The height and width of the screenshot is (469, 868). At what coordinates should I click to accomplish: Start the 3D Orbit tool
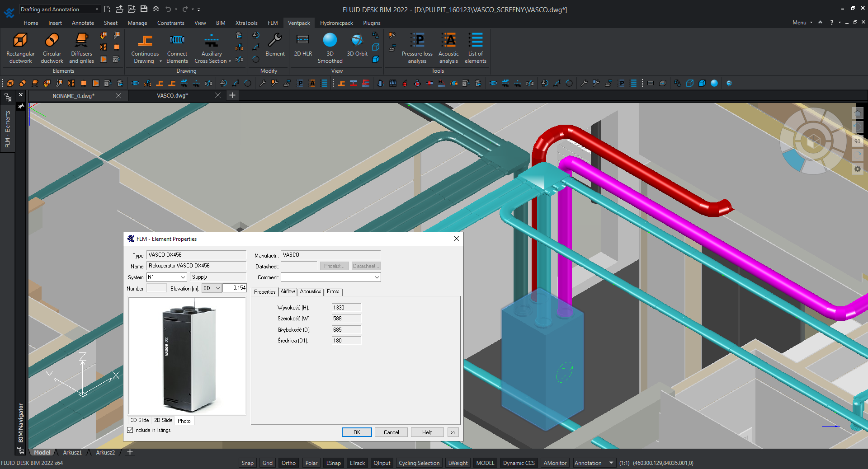(357, 45)
